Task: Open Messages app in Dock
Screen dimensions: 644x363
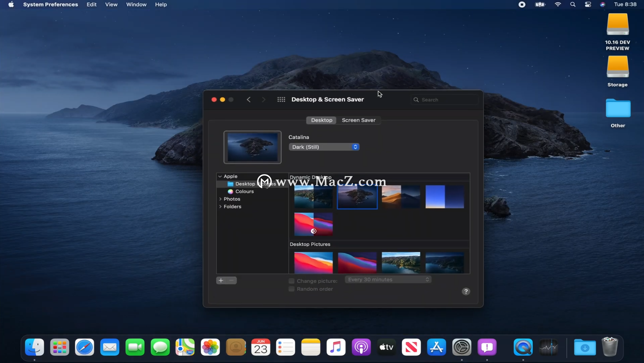Action: coord(160,347)
